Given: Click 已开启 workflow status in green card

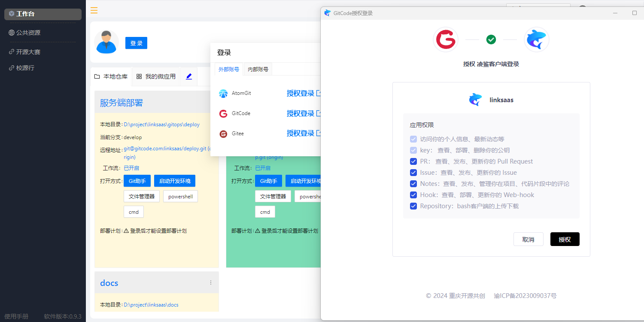Looking at the screenshot, I should pos(263,168).
